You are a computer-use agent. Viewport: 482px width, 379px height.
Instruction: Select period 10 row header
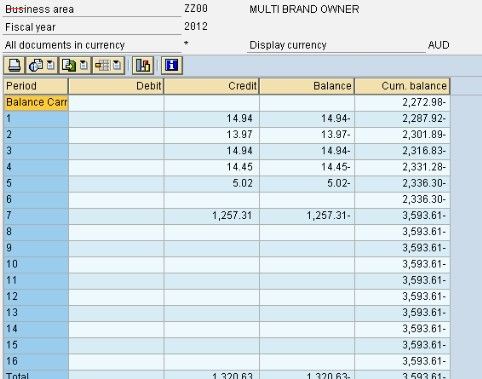click(x=36, y=264)
